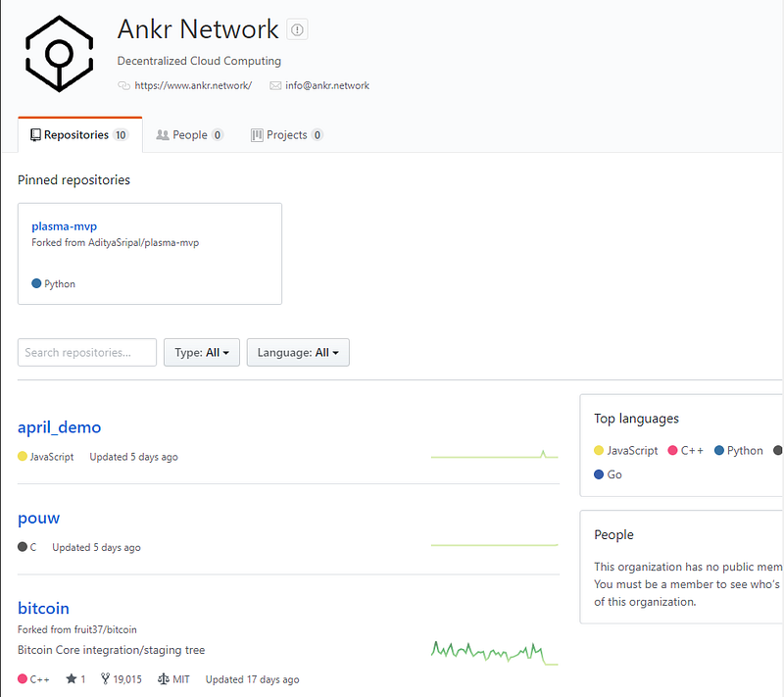The image size is (784, 697).
Task: Click "Forked from AdityaSripal/plasma-mvp" text
Action: 115,242
